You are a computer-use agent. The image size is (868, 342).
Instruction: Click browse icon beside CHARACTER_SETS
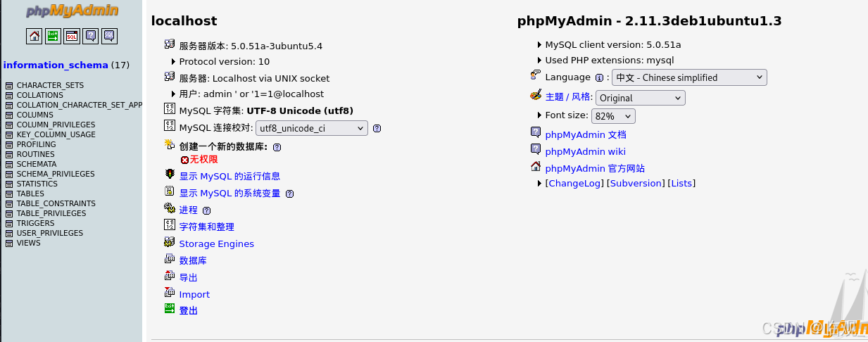tap(9, 86)
